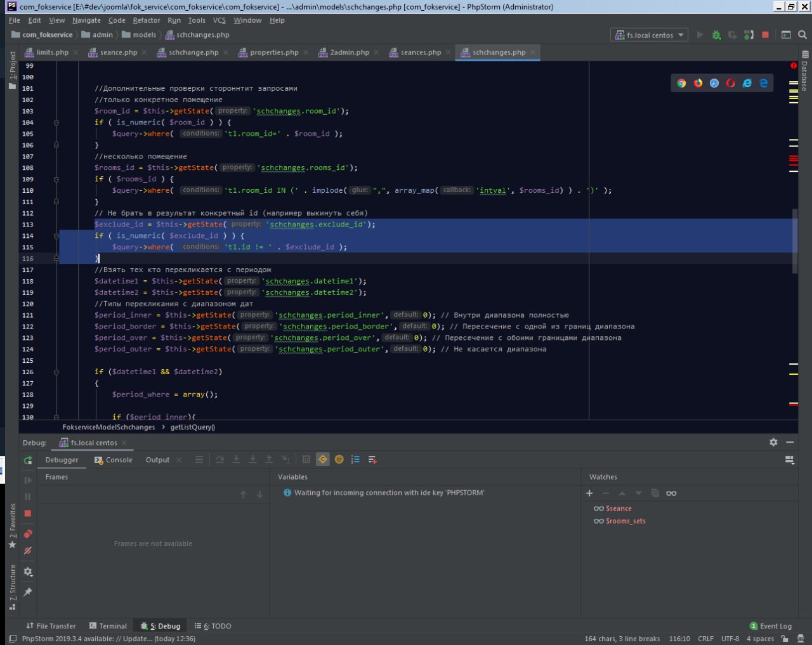Viewport: 812px width, 645px height.
Task: Add a new watch with plus icon
Action: point(589,493)
